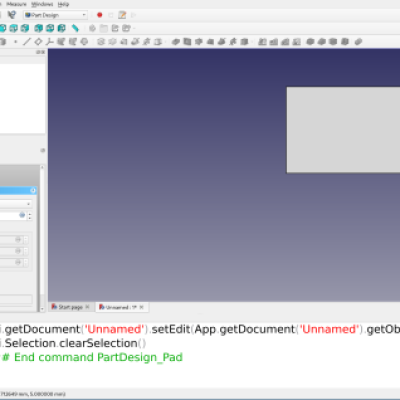Expand the Pad type combo box
This screenshot has height=400, width=400.
point(16,204)
